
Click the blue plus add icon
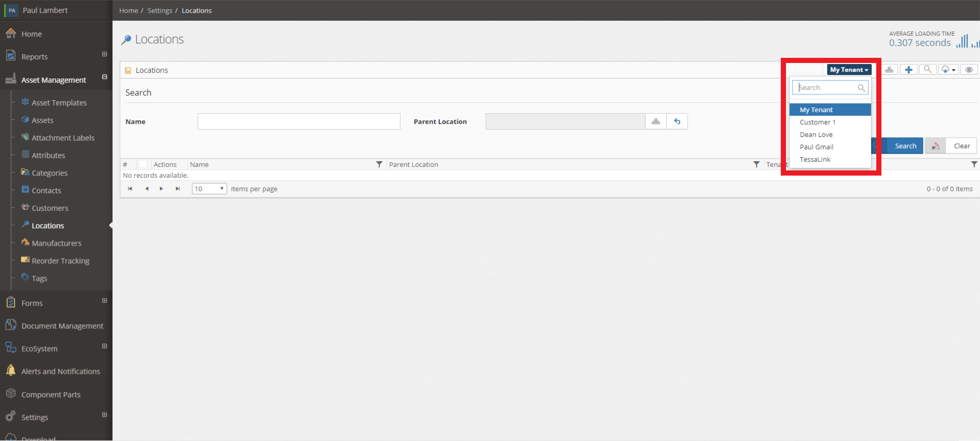(x=909, y=70)
